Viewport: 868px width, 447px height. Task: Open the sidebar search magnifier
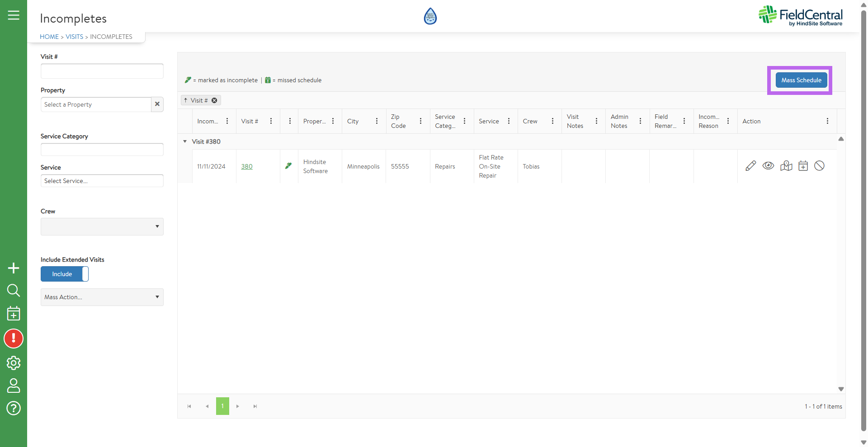14,290
